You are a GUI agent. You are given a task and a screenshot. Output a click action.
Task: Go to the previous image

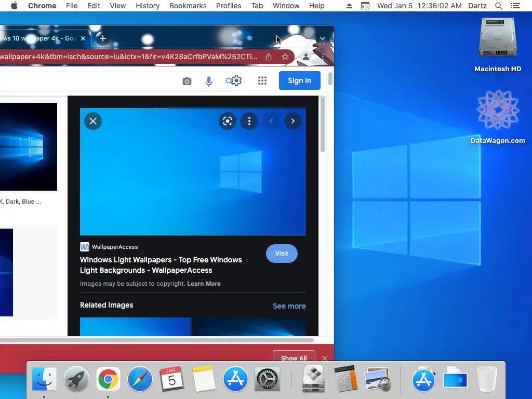point(271,121)
